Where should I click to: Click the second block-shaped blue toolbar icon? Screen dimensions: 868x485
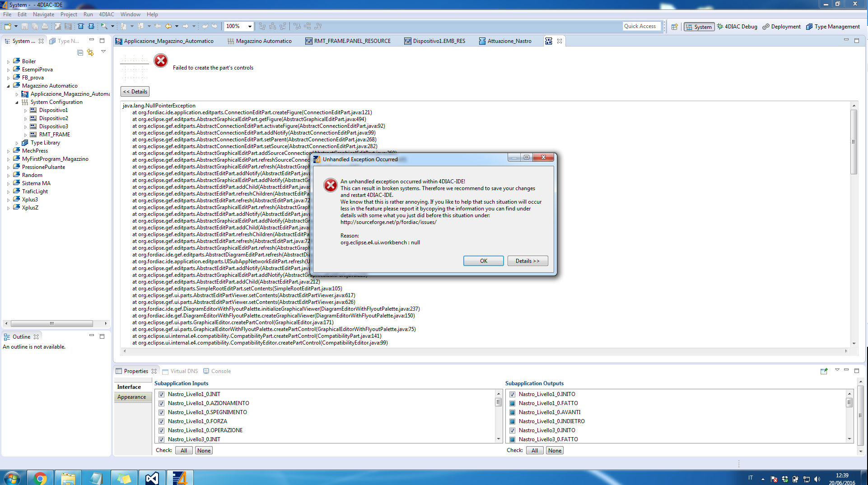(91, 27)
